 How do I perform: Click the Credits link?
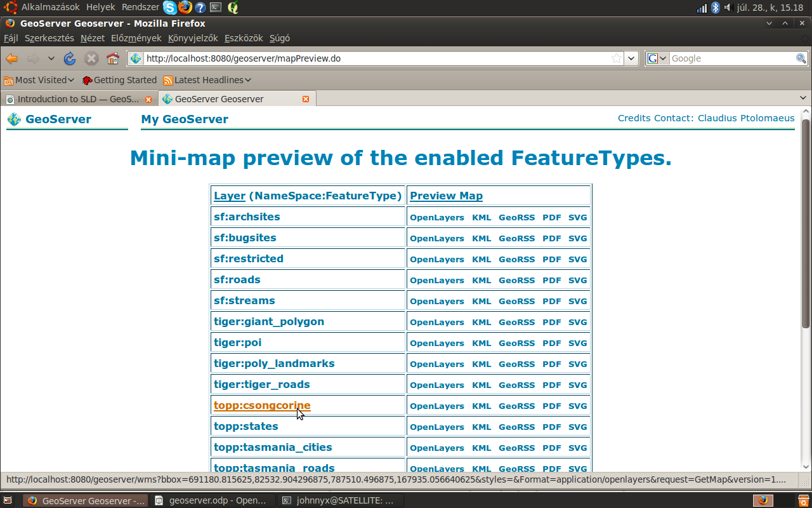click(x=634, y=118)
